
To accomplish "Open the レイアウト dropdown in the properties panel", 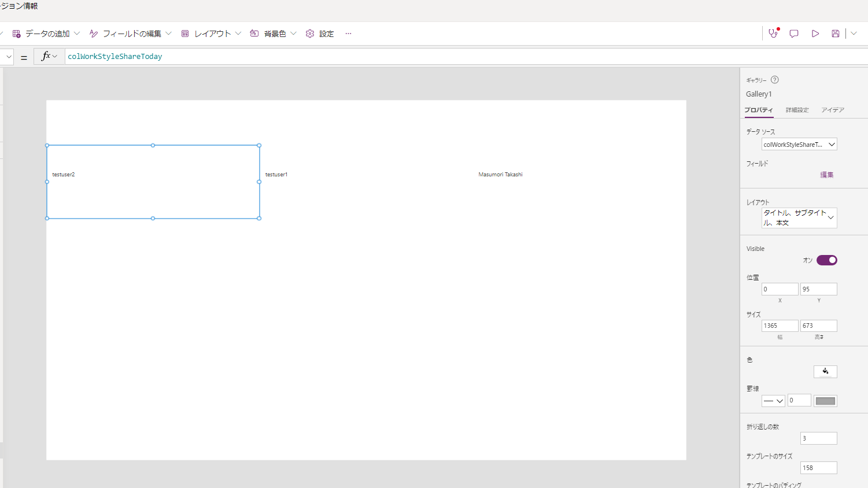I will tap(799, 218).
